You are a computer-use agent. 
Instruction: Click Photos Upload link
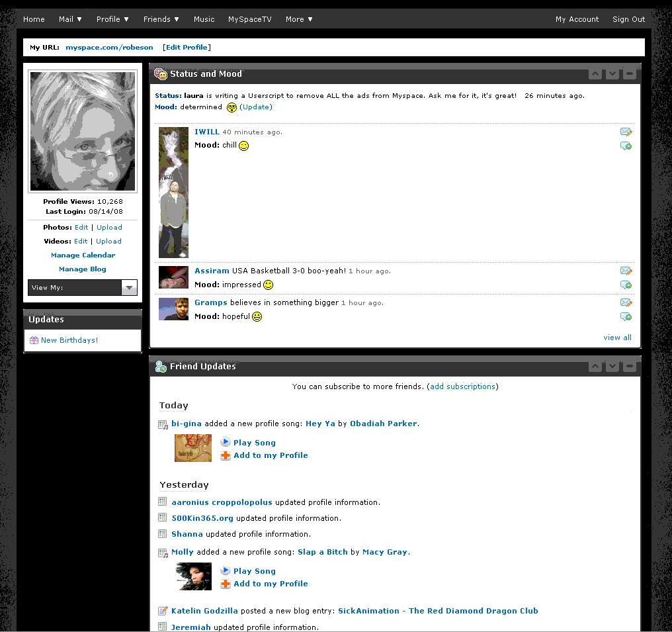click(109, 227)
